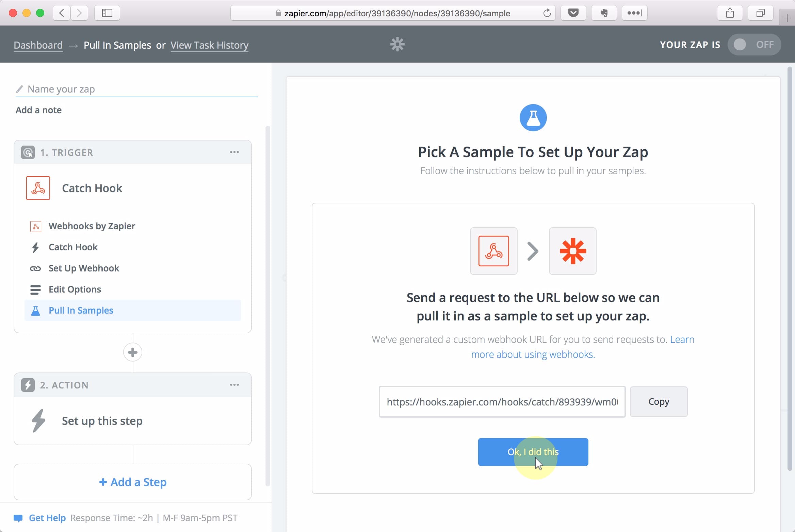Click the Copy webhook URL button
Viewport: 795px width, 532px height.
(659, 401)
